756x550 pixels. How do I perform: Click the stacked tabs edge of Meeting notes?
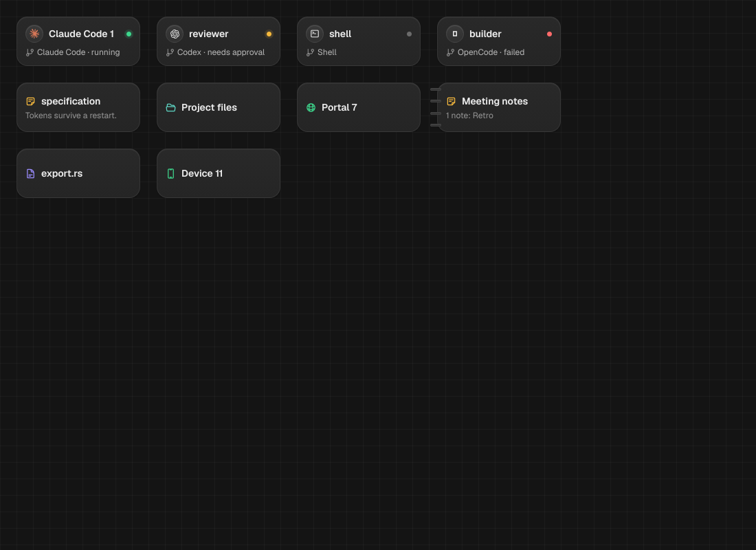[435, 107]
